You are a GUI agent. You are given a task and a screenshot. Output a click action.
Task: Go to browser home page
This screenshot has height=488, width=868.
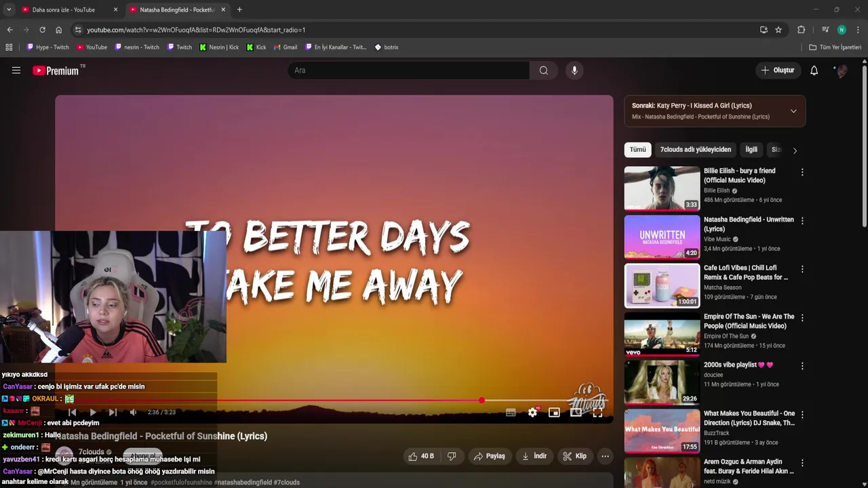tap(59, 30)
